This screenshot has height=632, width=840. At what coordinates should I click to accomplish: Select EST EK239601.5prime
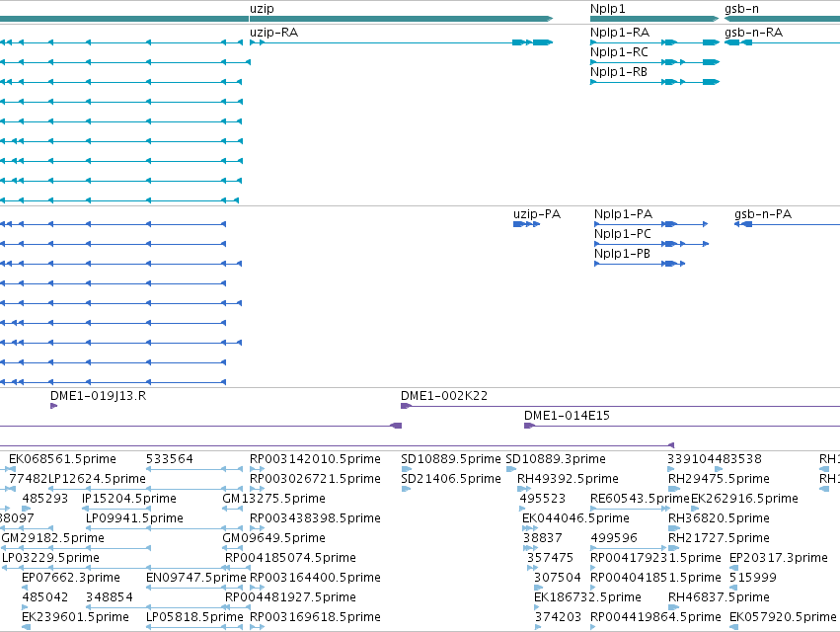click(x=76, y=618)
